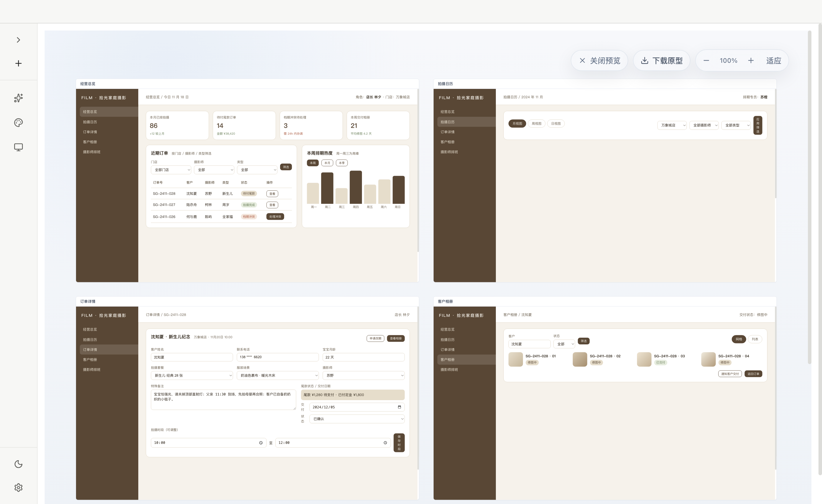
Task: Switch calendar to 周视图
Action: (x=536, y=124)
